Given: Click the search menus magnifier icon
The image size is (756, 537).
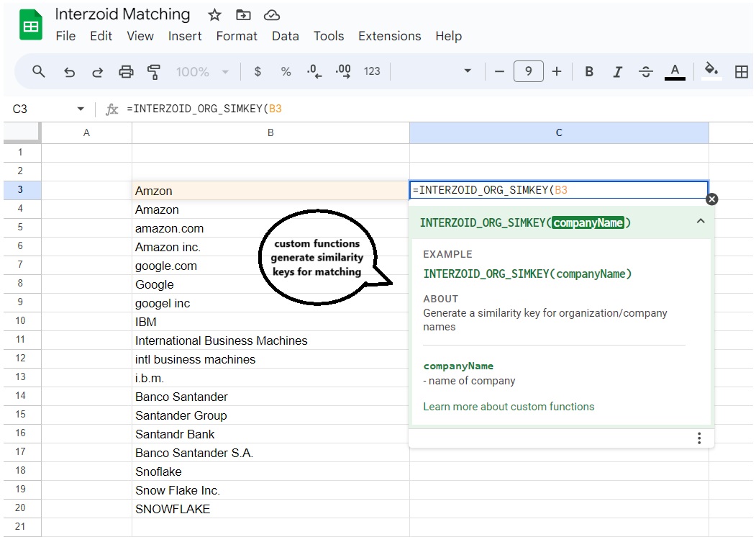Looking at the screenshot, I should coord(39,72).
